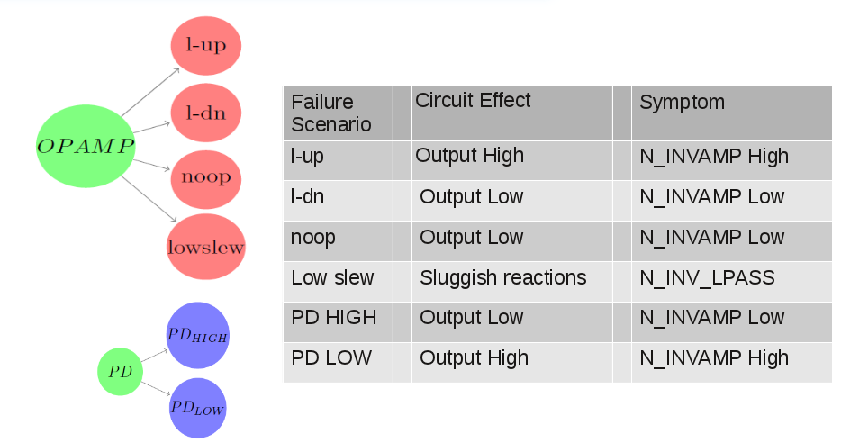Select the red l-dn node
Viewport: 868px width, 443px height.
pos(206,113)
